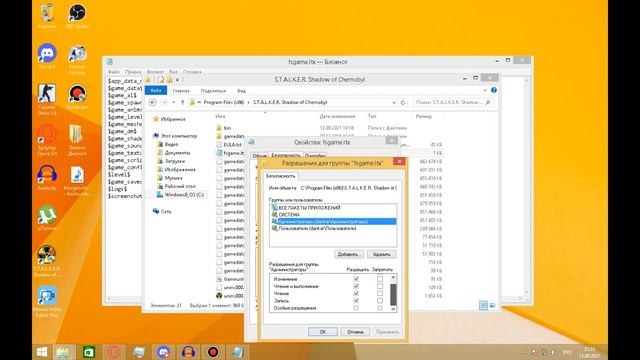640x360 pixels.
Task: Launch OBS Studio from the desktop
Action: 77,13
